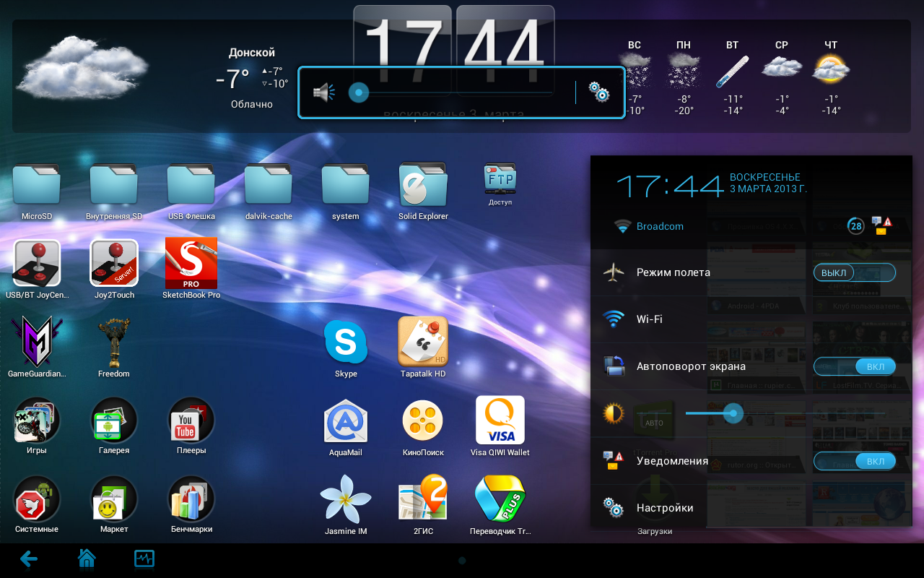
Task: Turn off Автоповорот экрана switch
Action: (854, 366)
